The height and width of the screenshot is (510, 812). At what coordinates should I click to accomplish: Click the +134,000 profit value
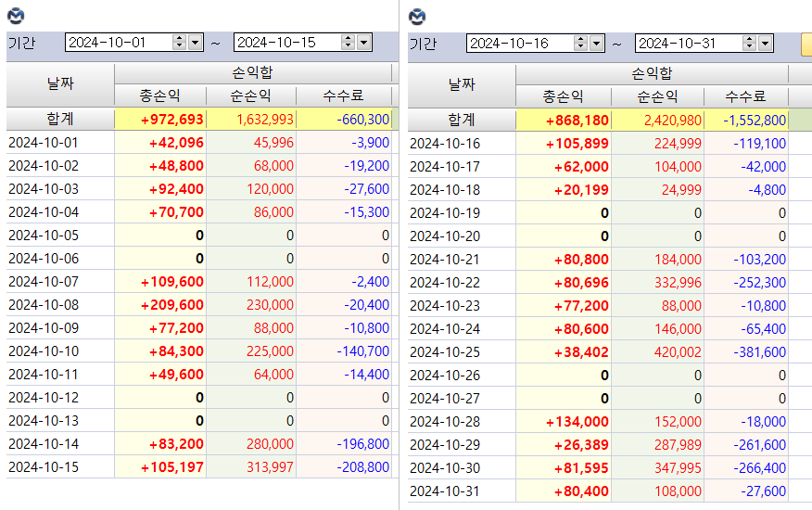577,421
